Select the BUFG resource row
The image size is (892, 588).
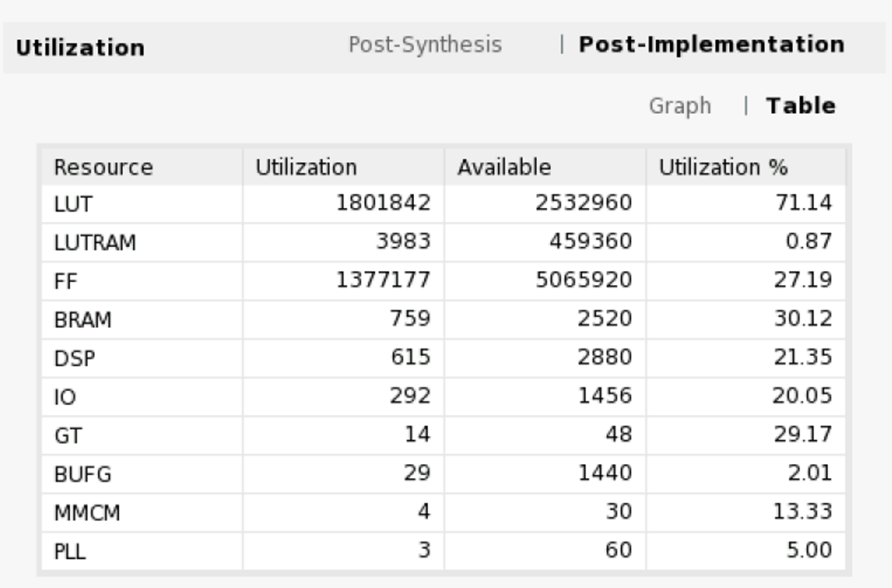tap(82, 474)
